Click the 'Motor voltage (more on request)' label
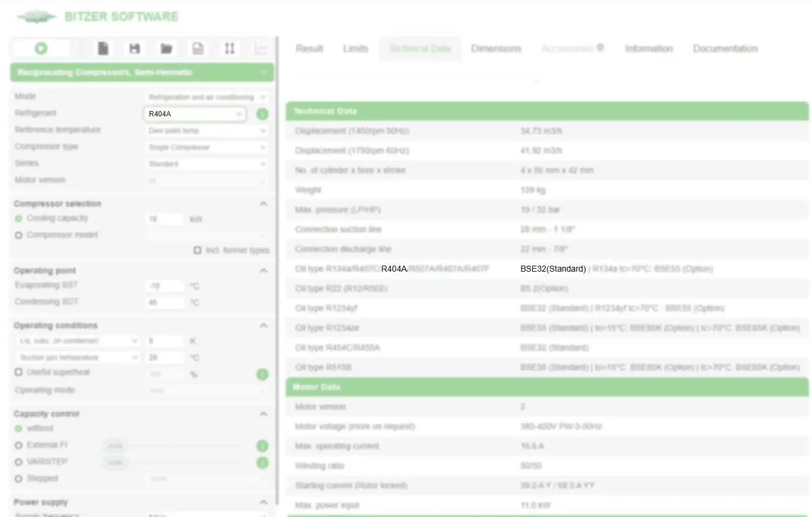The height and width of the screenshot is (517, 812). point(354,427)
